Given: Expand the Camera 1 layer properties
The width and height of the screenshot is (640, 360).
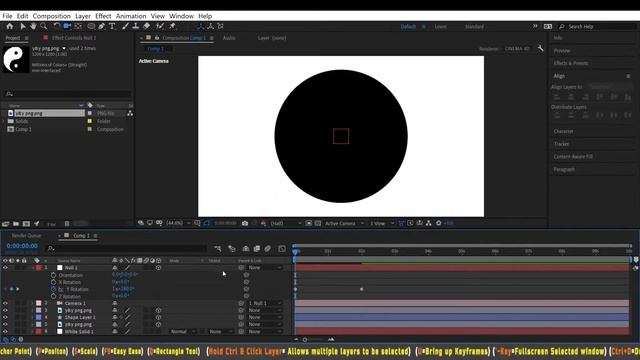Looking at the screenshot, I should pyautogui.click(x=33, y=303).
